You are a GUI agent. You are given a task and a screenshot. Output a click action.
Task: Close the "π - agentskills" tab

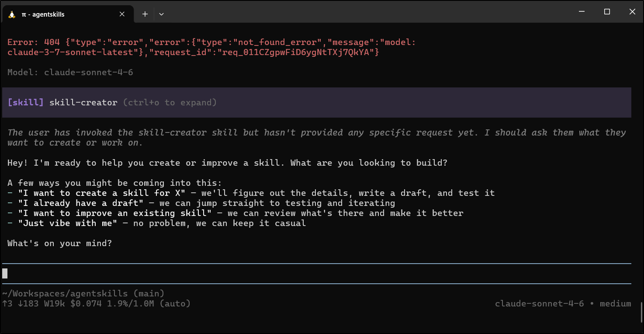[x=122, y=14]
